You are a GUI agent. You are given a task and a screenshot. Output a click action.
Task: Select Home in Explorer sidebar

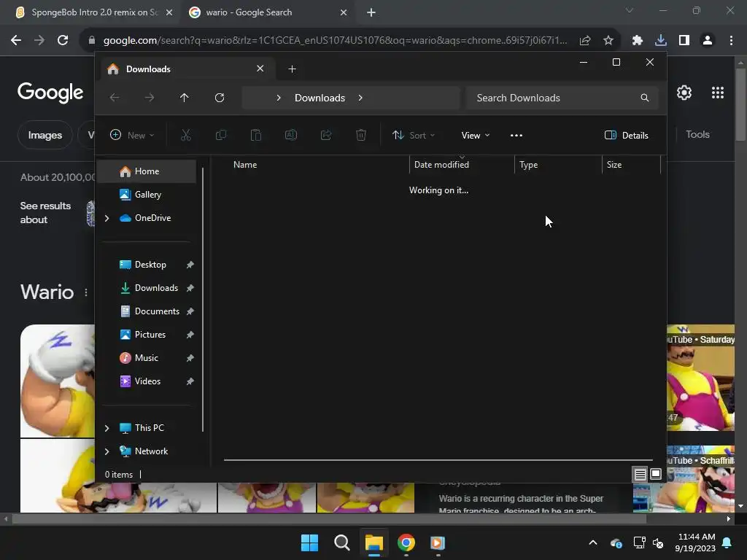[x=147, y=171]
